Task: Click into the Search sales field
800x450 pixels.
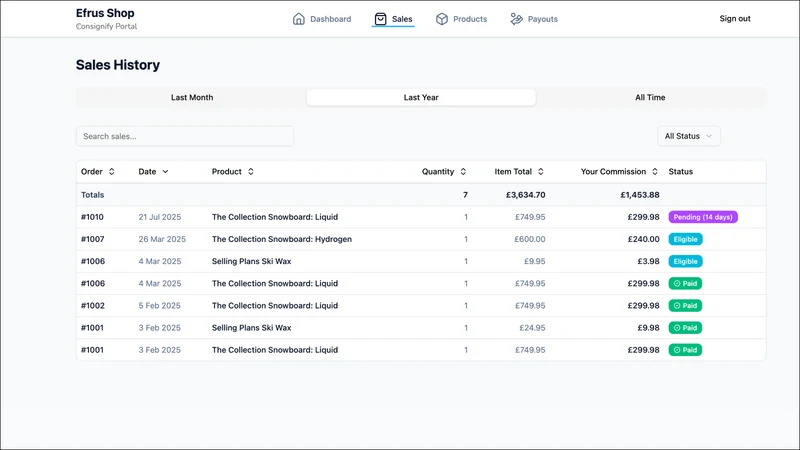Action: click(x=185, y=136)
